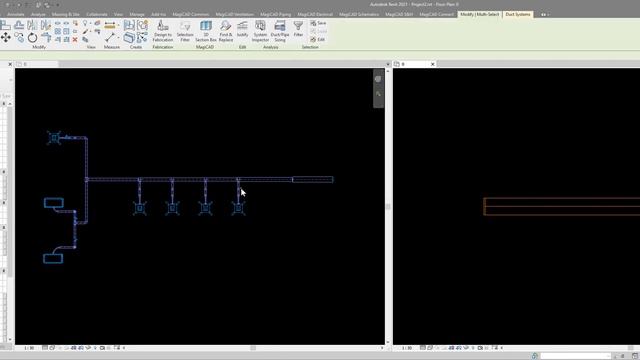Open the MagiCAD Connect tab

[436, 14]
